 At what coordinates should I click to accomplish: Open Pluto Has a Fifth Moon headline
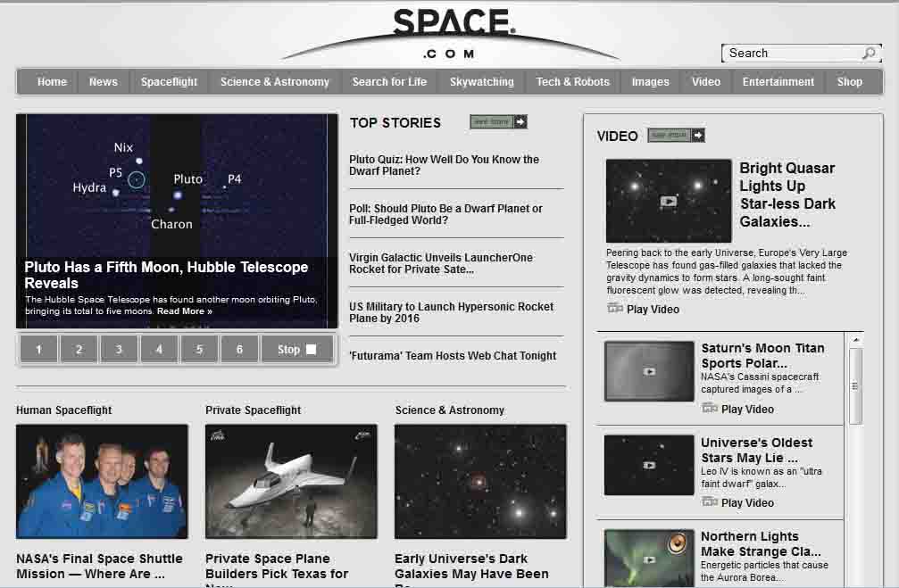166,275
